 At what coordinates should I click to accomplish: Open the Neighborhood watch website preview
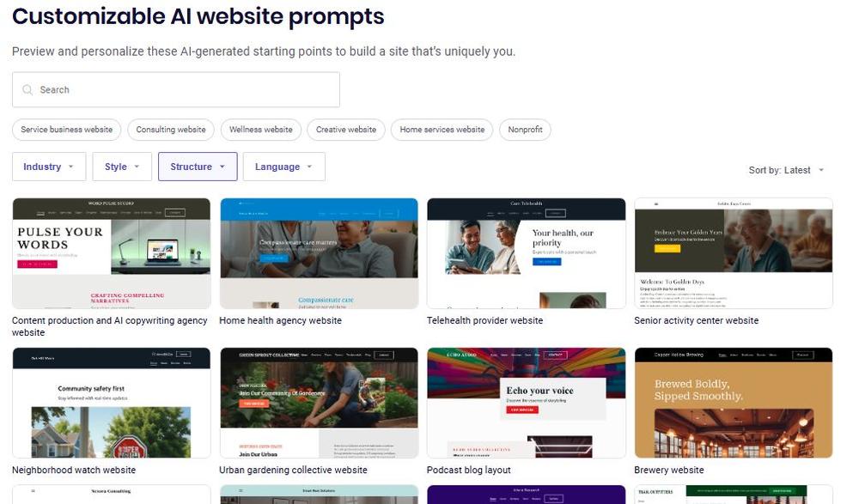click(x=111, y=403)
